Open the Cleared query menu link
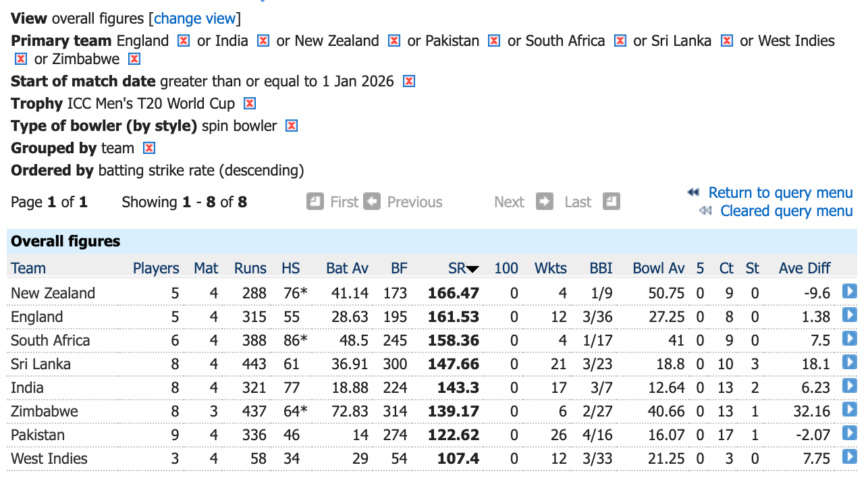Image resolution: width=868 pixels, height=482 pixels. pyautogui.click(x=786, y=211)
